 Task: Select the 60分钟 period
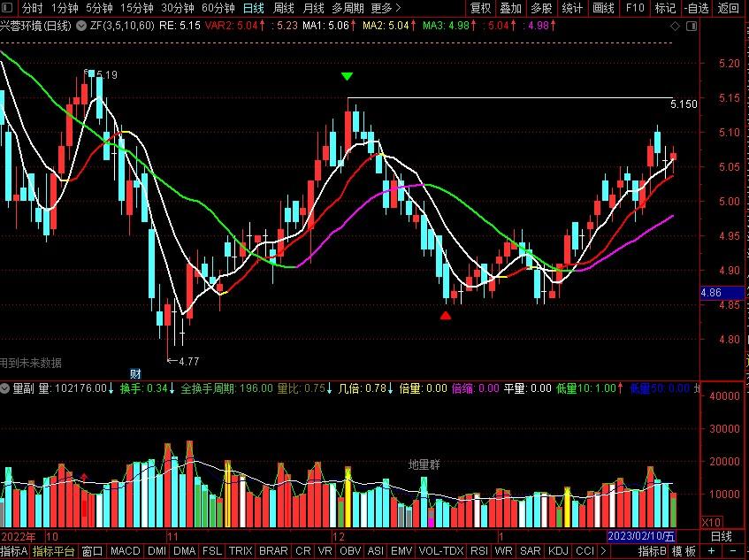pyautogui.click(x=218, y=8)
